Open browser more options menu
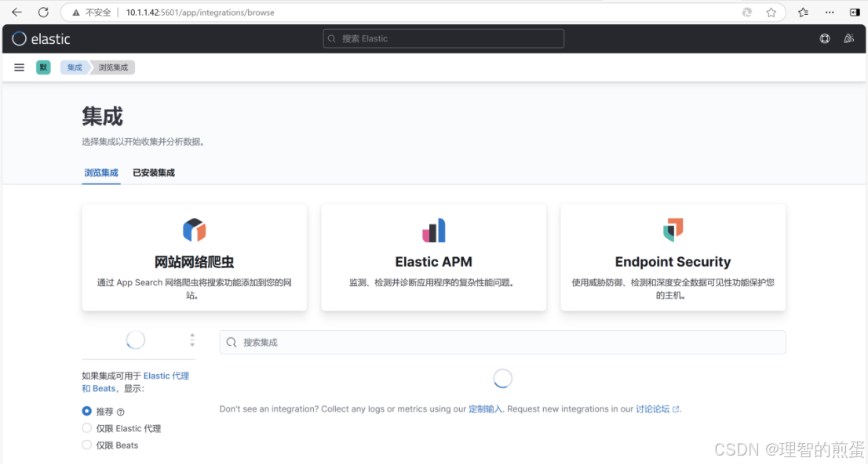The height and width of the screenshot is (465, 868). click(830, 13)
